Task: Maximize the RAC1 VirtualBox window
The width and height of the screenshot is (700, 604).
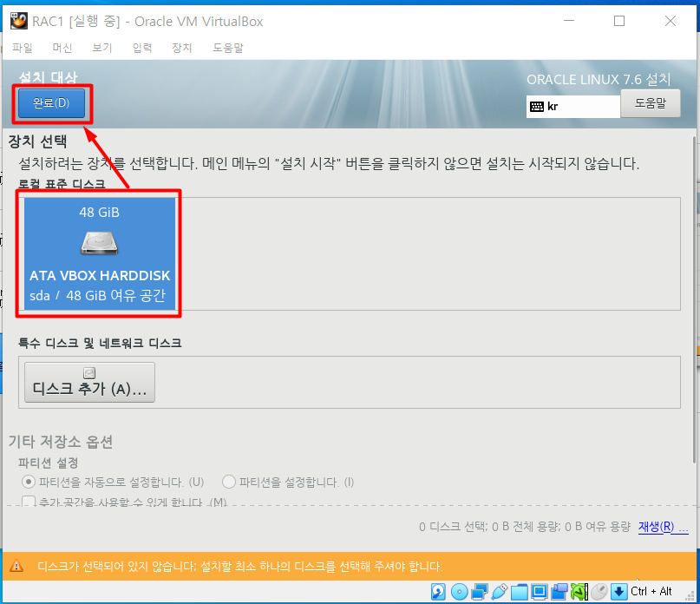Action: coord(619,21)
